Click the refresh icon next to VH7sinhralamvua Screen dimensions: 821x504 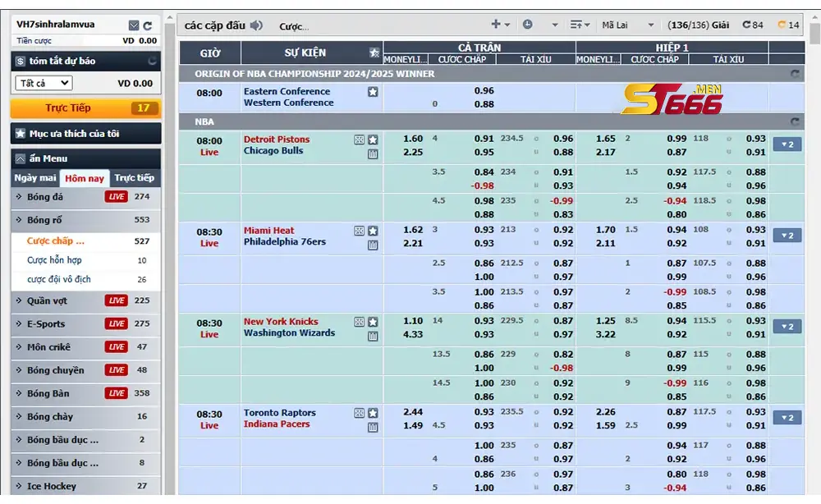coord(148,25)
